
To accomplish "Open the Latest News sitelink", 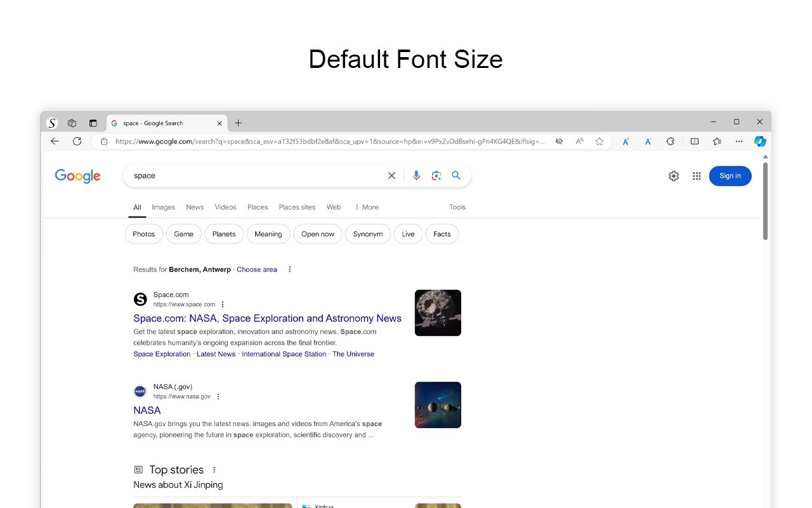I will [x=216, y=354].
